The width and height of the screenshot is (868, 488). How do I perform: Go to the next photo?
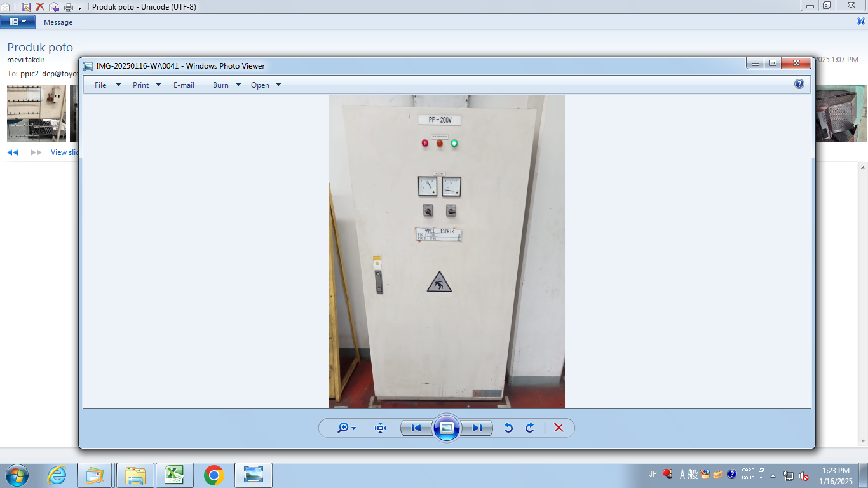[477, 428]
